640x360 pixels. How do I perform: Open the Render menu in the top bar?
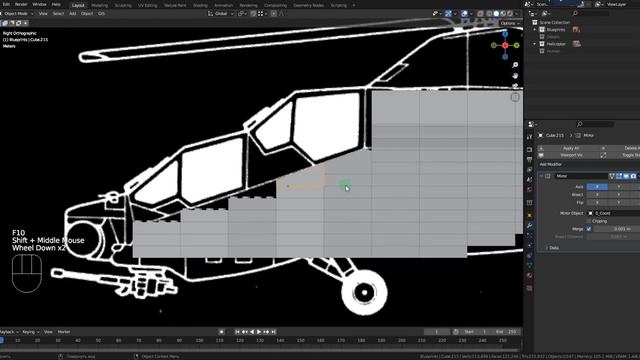pyautogui.click(x=21, y=4)
